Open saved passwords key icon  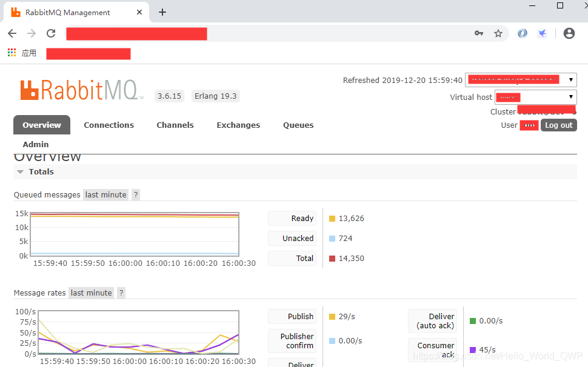click(x=479, y=33)
